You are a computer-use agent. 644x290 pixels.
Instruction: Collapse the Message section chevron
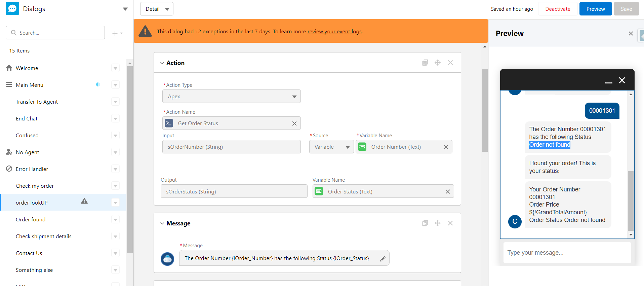[162, 223]
